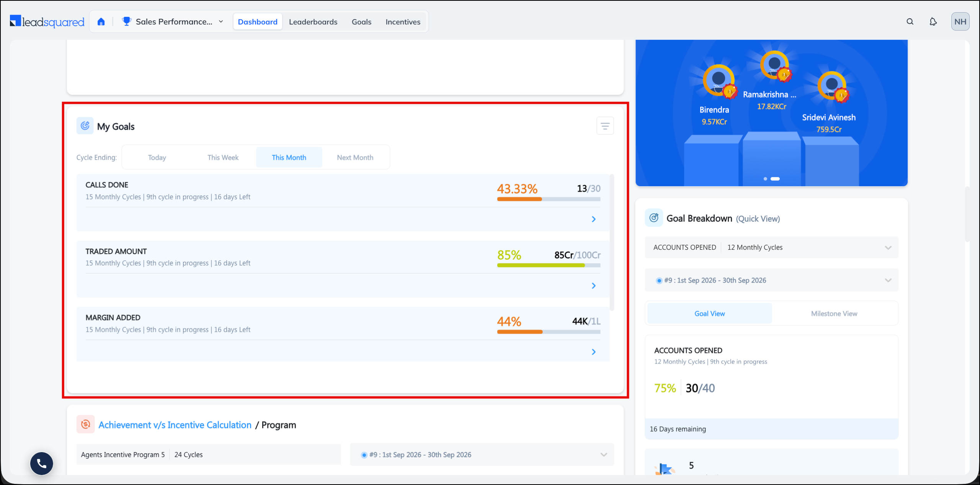The width and height of the screenshot is (980, 485).
Task: Open the Incentives tab
Action: click(x=403, y=22)
